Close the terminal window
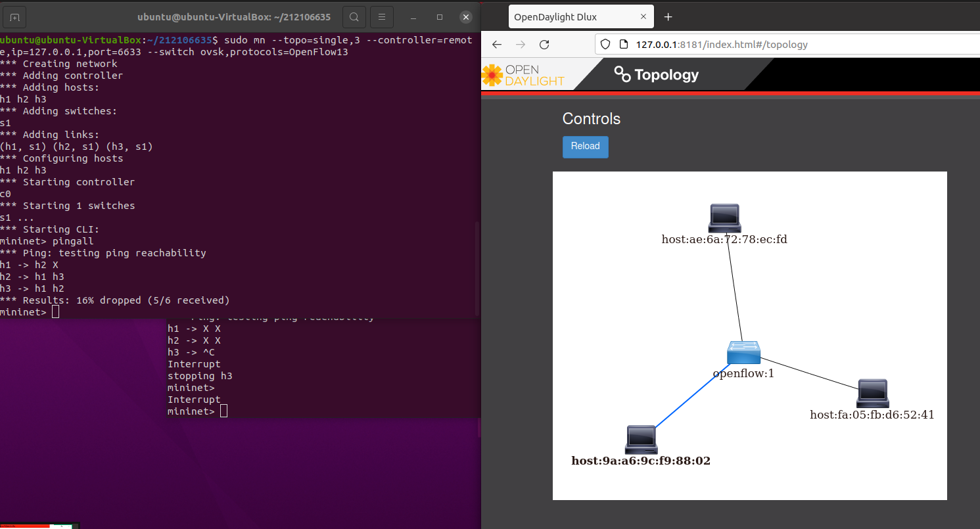This screenshot has width=980, height=529. click(x=465, y=17)
